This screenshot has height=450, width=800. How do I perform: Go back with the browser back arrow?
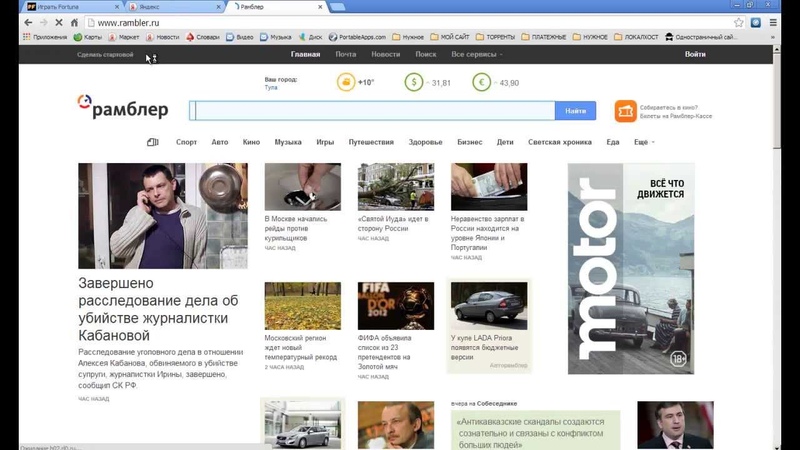pos(28,22)
